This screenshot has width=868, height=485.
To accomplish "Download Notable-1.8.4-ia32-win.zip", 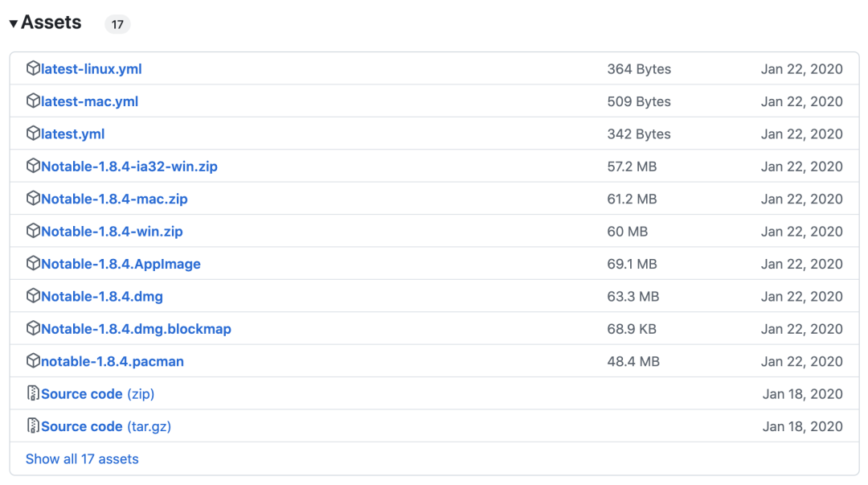I will pos(129,166).
